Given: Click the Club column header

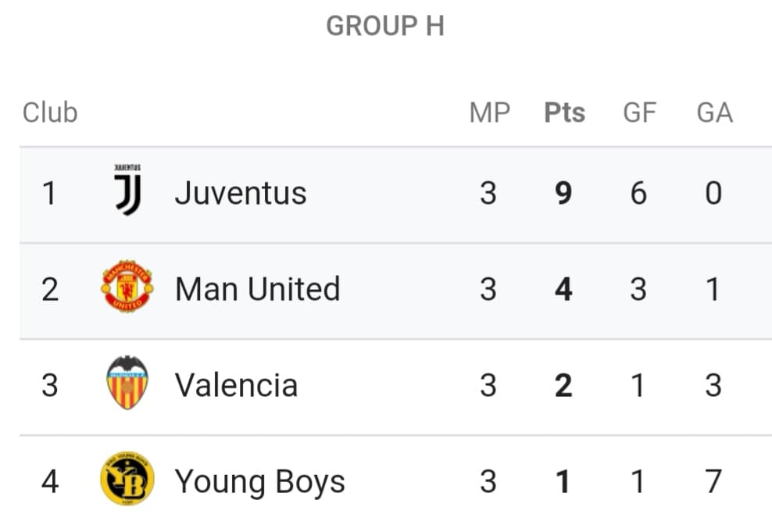Looking at the screenshot, I should point(50,112).
